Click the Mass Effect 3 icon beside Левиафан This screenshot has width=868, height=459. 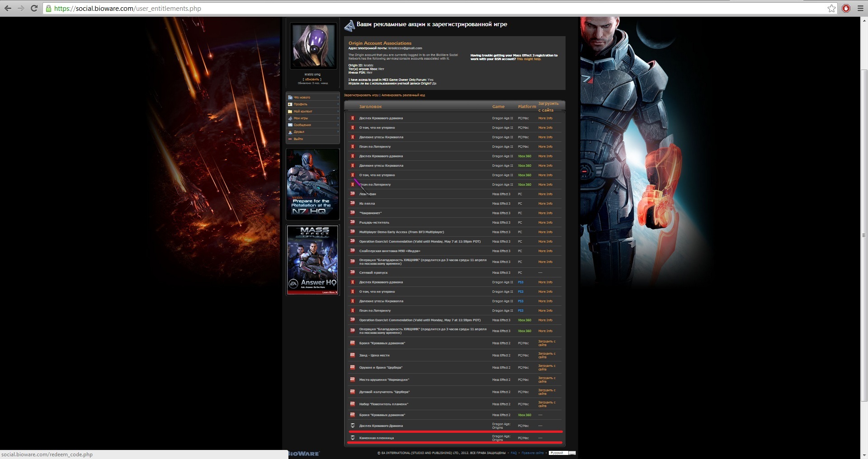(353, 194)
